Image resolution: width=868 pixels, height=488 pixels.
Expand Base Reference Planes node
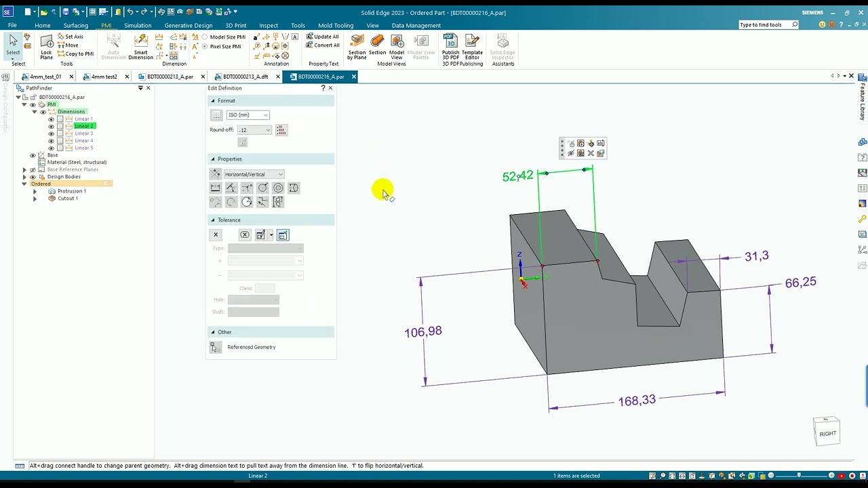coord(24,169)
